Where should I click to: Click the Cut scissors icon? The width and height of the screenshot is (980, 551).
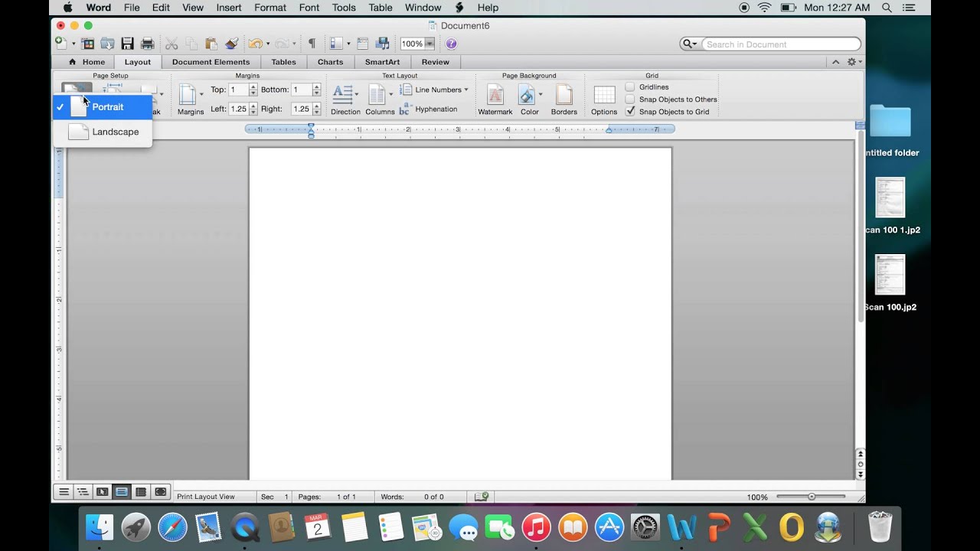coord(171,44)
